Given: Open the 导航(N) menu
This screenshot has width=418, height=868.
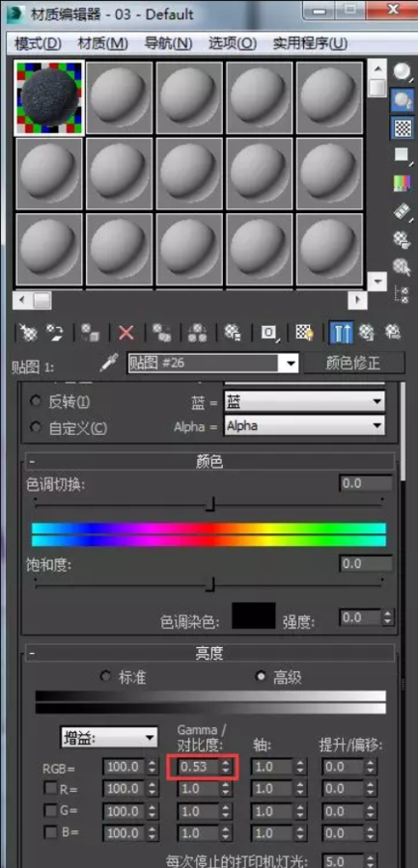Looking at the screenshot, I should point(168,43).
